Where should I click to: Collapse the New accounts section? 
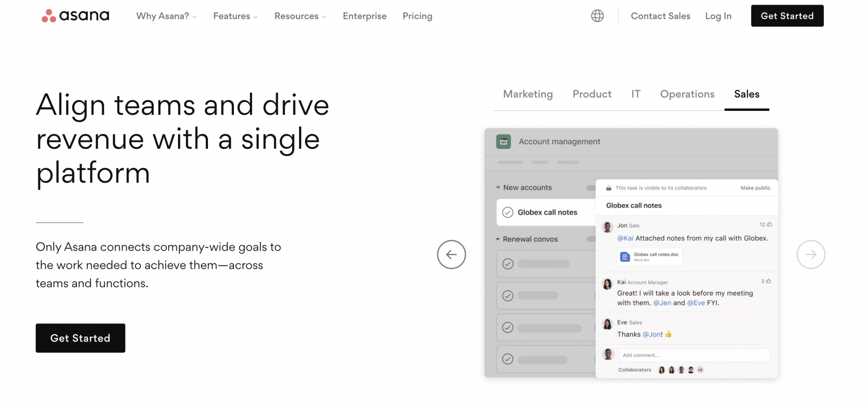(x=497, y=187)
